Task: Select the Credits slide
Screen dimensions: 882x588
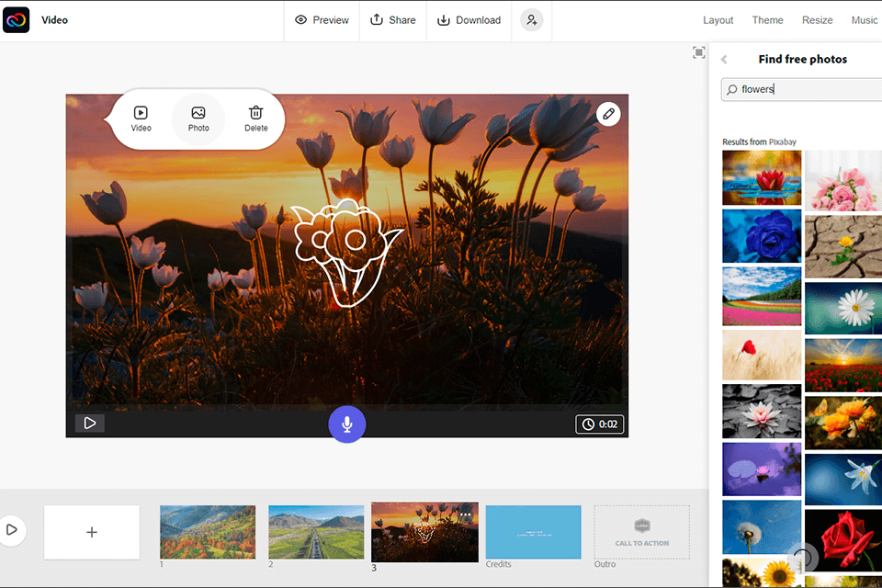Action: pos(533,532)
